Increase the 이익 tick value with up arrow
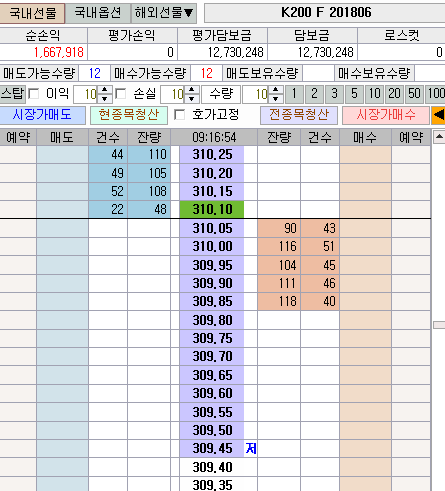 click(104, 90)
